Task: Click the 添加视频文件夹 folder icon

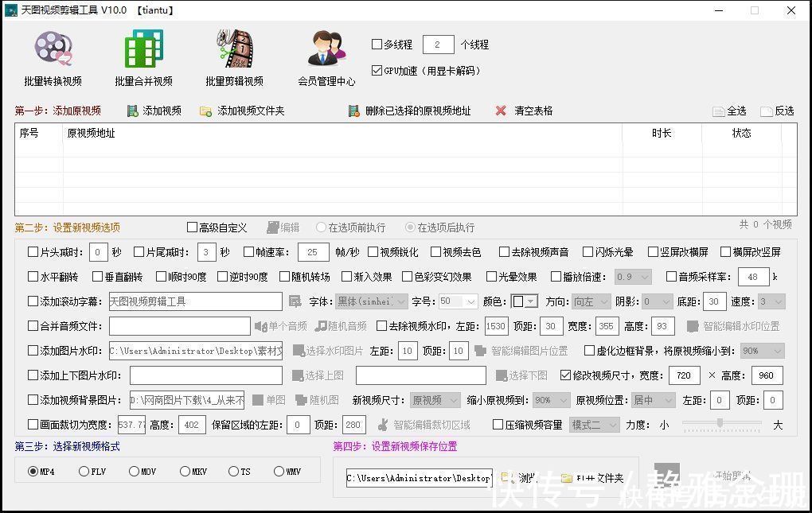Action: coord(205,111)
